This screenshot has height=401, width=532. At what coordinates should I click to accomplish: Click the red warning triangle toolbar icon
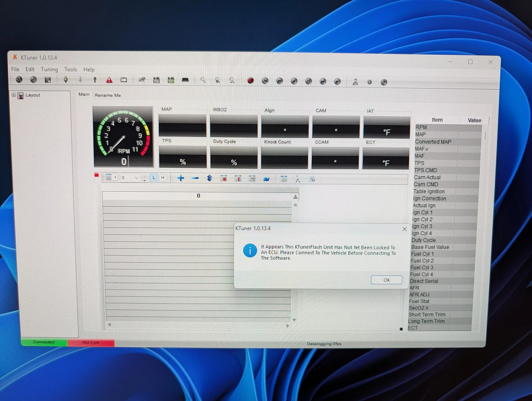(x=109, y=80)
